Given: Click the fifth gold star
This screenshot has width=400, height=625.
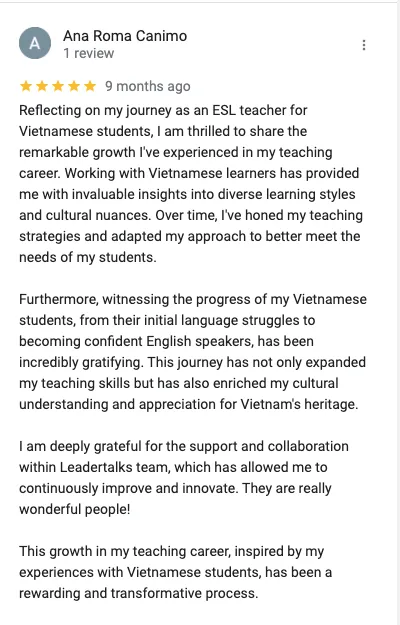Looking at the screenshot, I should [90, 86].
